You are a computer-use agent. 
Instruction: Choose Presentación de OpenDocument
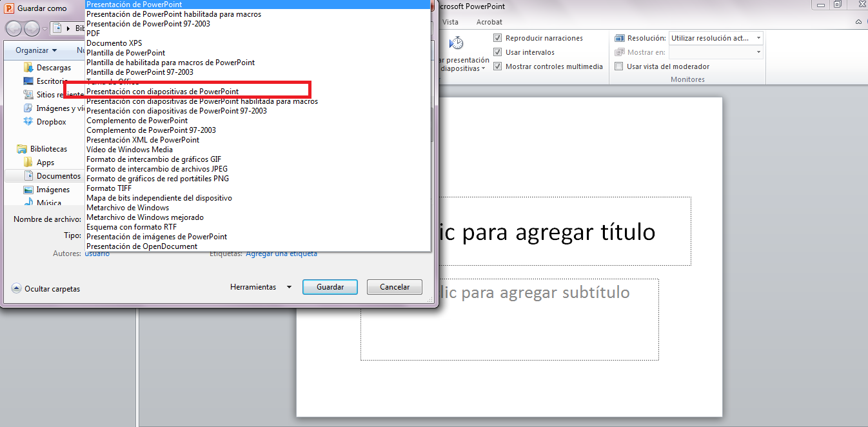tap(258, 246)
